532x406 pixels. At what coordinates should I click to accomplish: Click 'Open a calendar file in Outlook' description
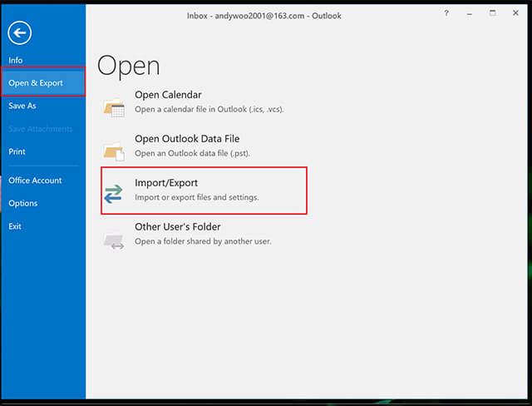[209, 109]
